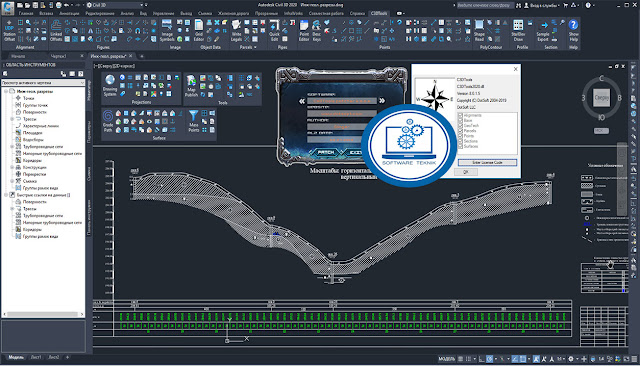This screenshot has height=366, width=640.
Task: Click the PATCH button in keygen window
Action: (326, 152)
